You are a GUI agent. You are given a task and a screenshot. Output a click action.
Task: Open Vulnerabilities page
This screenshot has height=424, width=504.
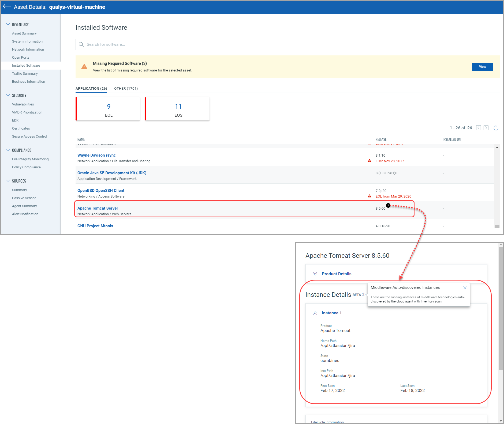point(23,104)
